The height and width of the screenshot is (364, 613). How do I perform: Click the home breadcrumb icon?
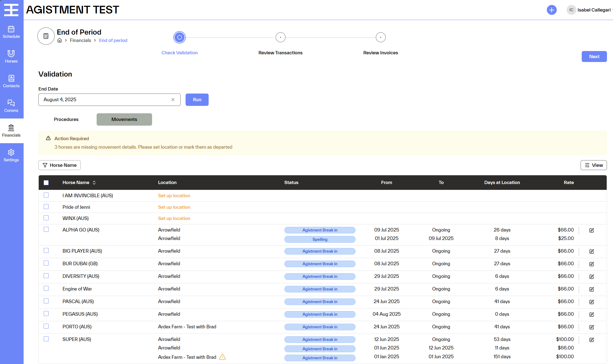click(x=60, y=40)
